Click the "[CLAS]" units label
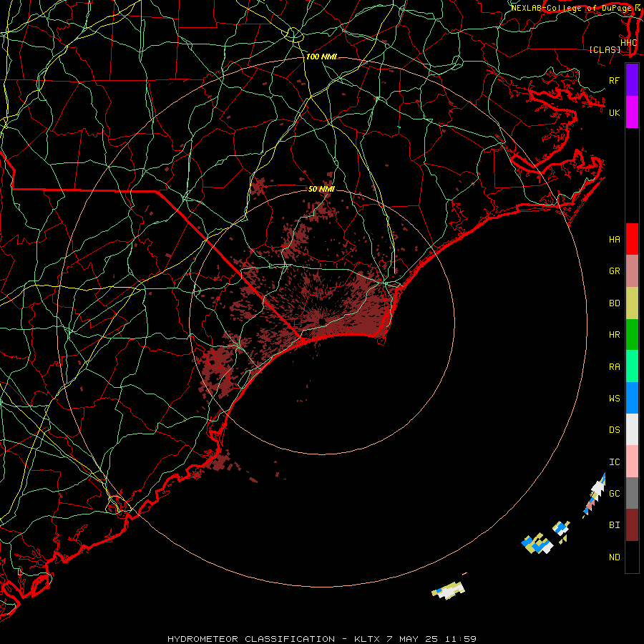 click(605, 49)
